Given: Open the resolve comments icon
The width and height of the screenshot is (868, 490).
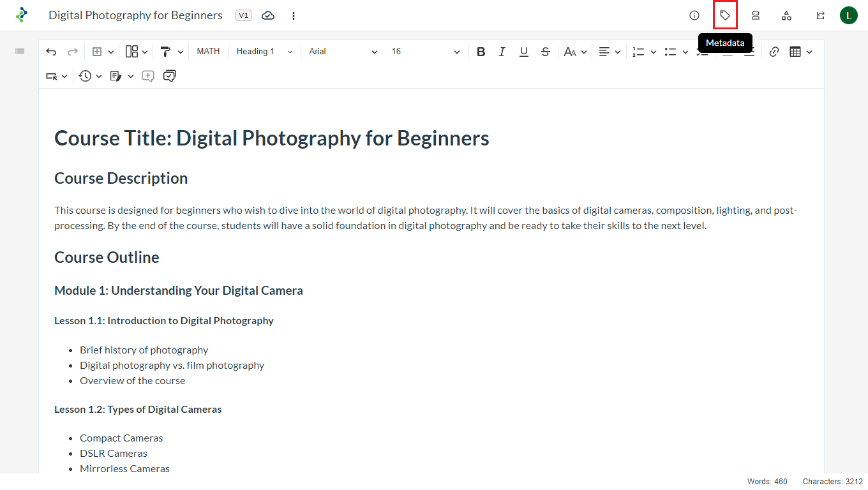Looking at the screenshot, I should [x=169, y=76].
